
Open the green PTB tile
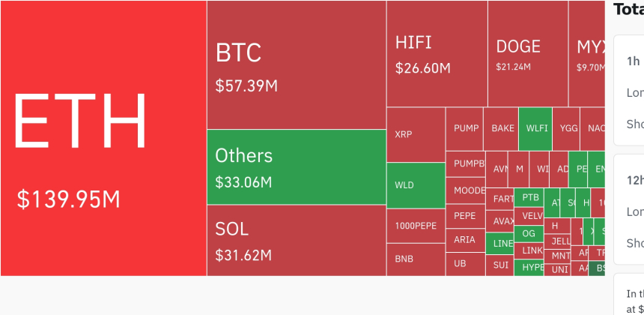(529, 197)
